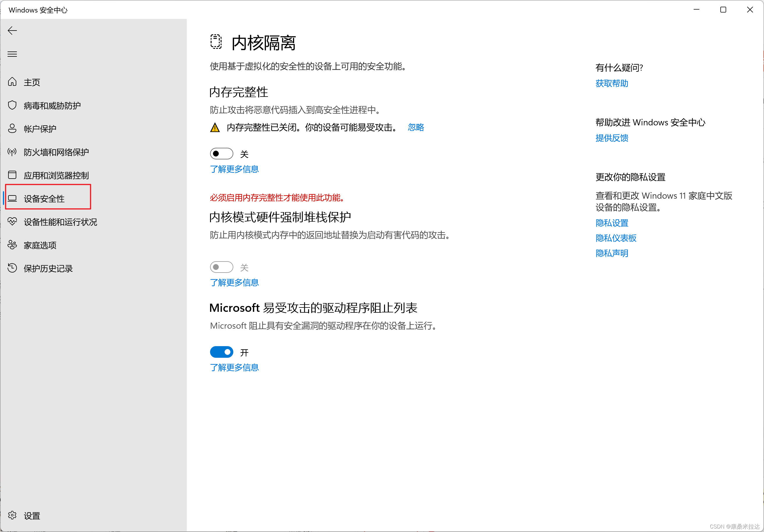Click the 有什么疑问? heading
The height and width of the screenshot is (532, 764).
coord(619,68)
